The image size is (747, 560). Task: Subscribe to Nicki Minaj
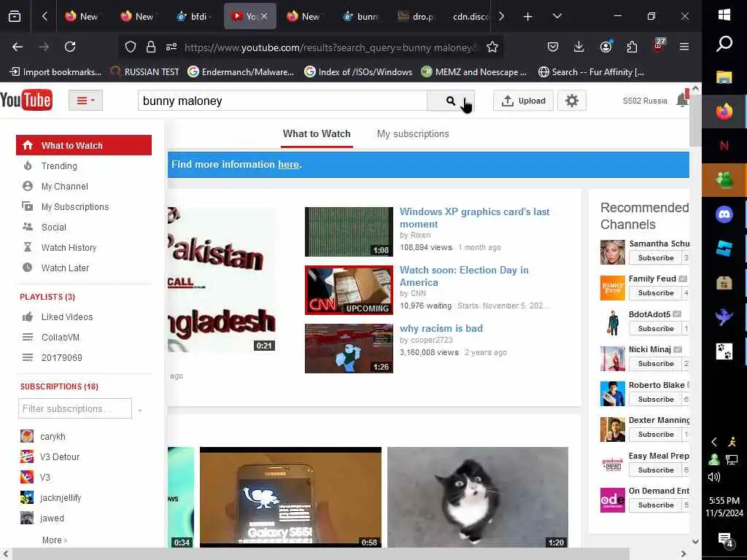(656, 363)
